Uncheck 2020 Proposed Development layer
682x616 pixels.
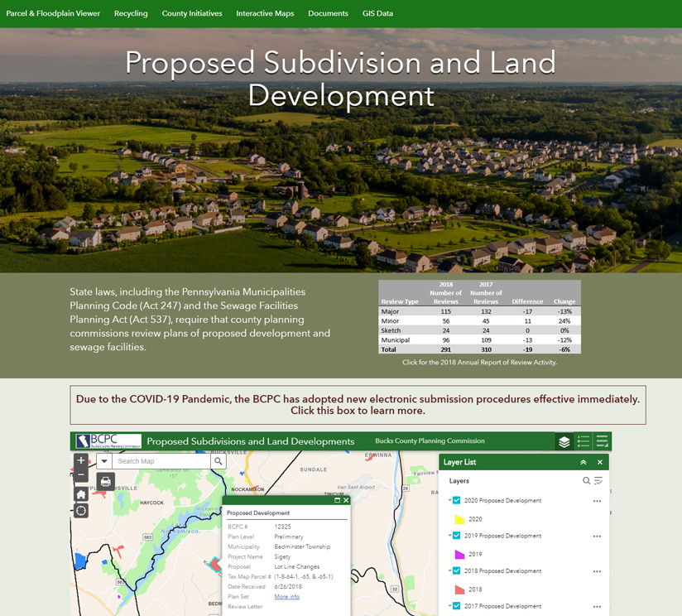click(457, 500)
